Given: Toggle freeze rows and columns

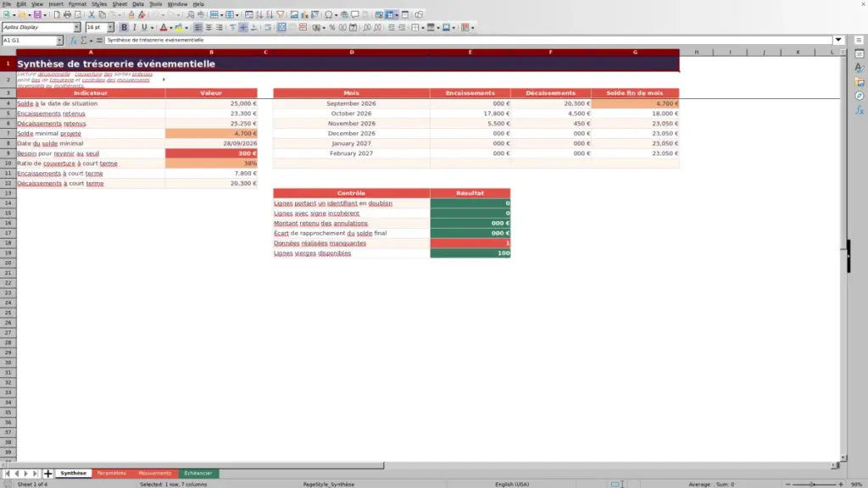Looking at the screenshot, I should (x=390, y=14).
